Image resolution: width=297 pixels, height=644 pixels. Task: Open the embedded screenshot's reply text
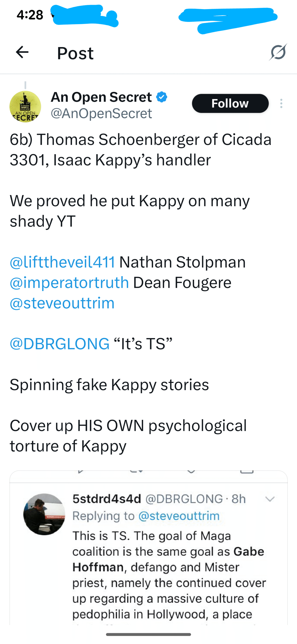168,575
